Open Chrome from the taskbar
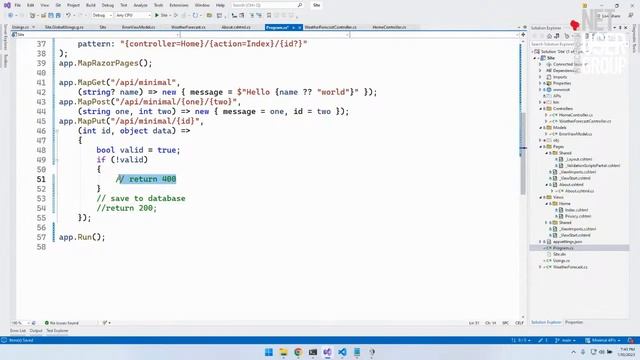The width and height of the screenshot is (640, 360). (x=298, y=352)
